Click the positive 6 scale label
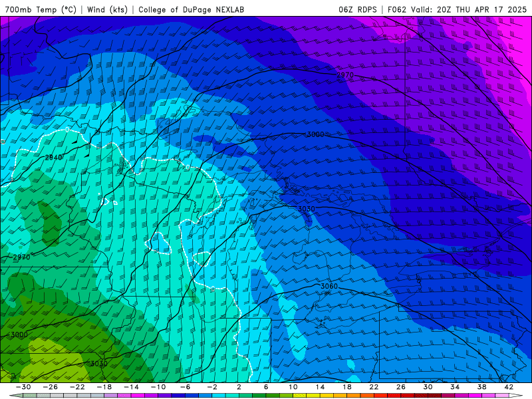Viewport: 532px width, 399px height. point(266,387)
